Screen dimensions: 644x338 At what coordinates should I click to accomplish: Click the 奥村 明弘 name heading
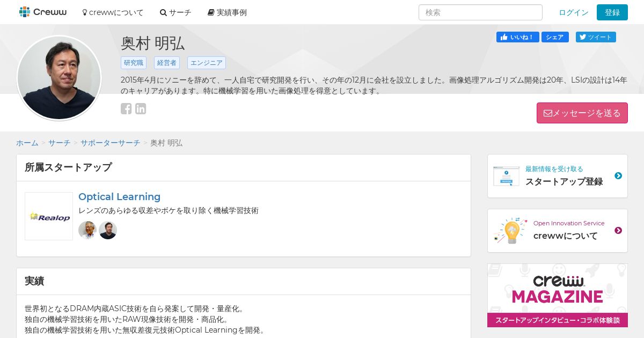pos(153,43)
